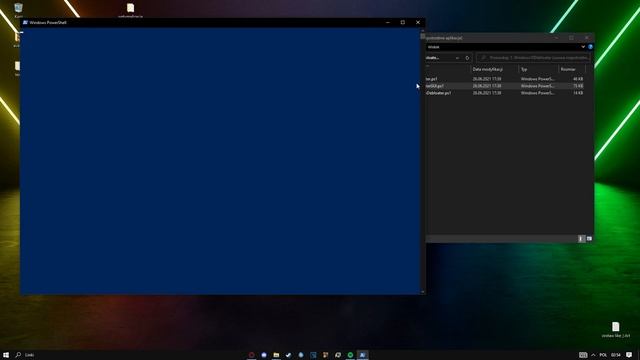The width and height of the screenshot is (640, 360).
Task: Click the PowerShell icon in the window title bar
Action: (x=25, y=22)
